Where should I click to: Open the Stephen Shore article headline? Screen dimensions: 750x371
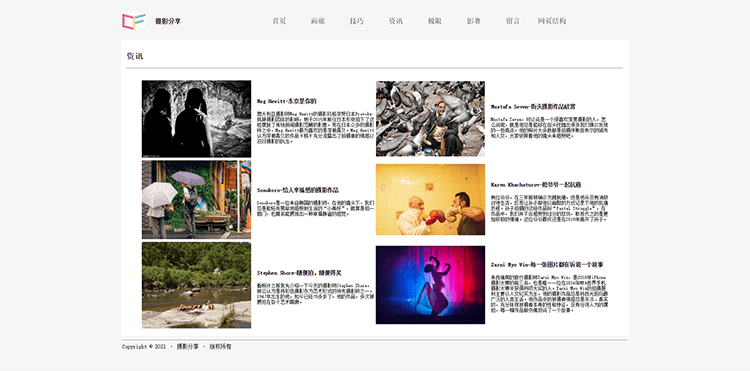299,273
